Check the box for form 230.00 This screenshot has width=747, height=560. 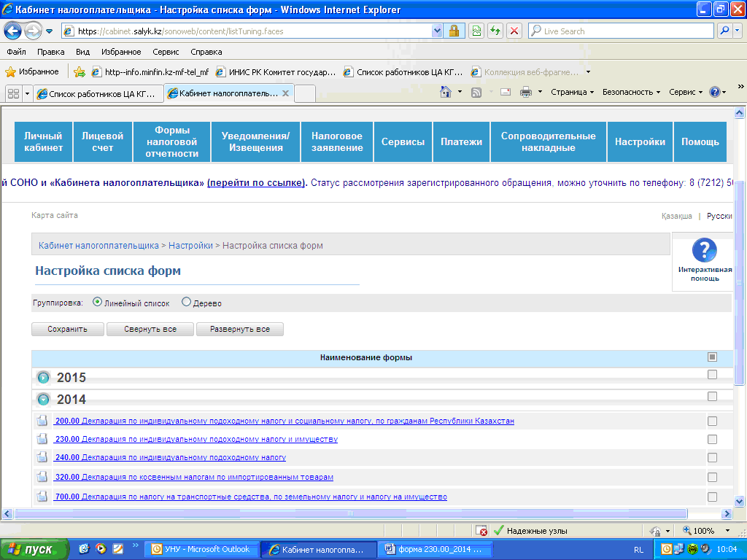tap(712, 440)
